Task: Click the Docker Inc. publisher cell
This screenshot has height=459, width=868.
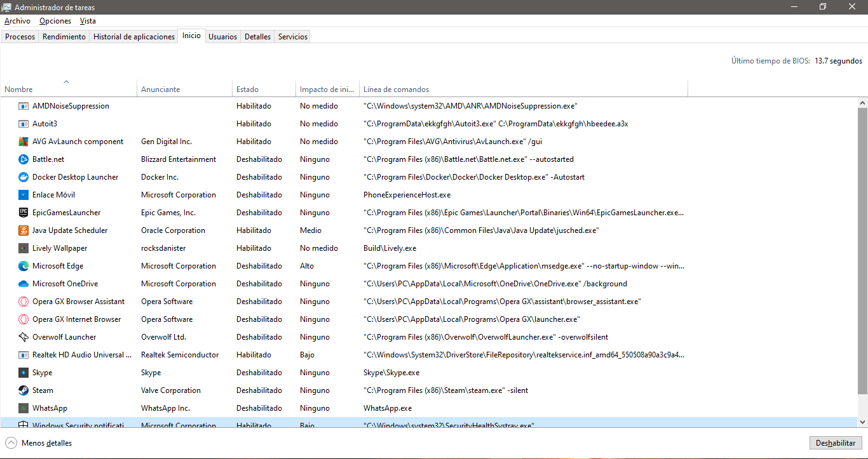Action: tap(159, 177)
